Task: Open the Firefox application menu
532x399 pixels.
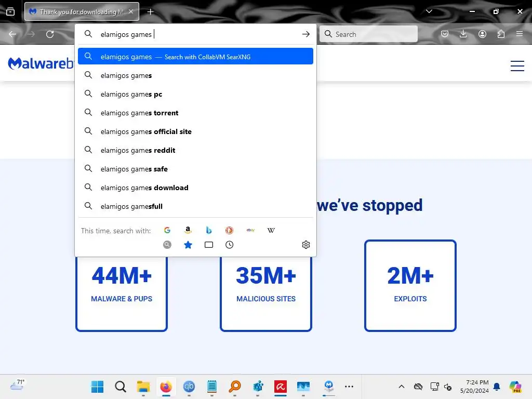Action: click(520, 34)
